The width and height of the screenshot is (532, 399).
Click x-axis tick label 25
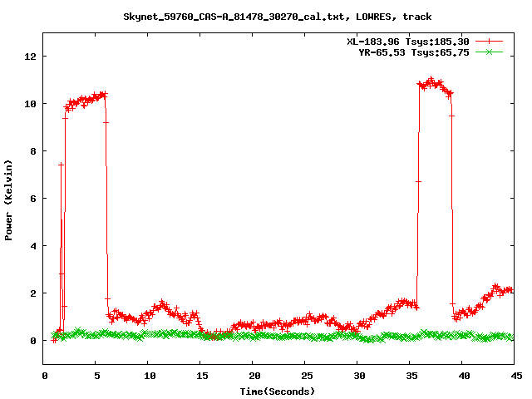point(307,376)
